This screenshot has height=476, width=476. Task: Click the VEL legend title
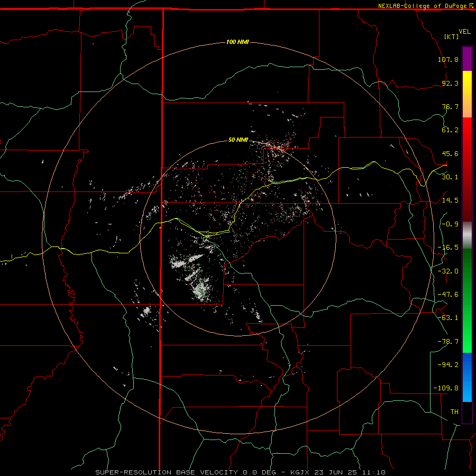tap(464, 32)
